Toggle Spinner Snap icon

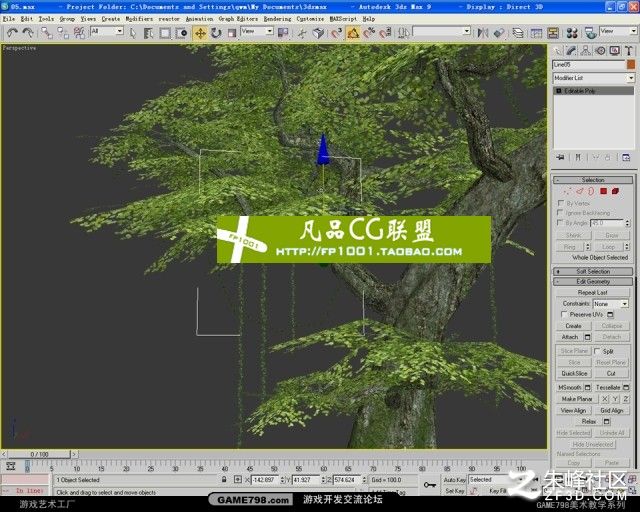coord(384,33)
